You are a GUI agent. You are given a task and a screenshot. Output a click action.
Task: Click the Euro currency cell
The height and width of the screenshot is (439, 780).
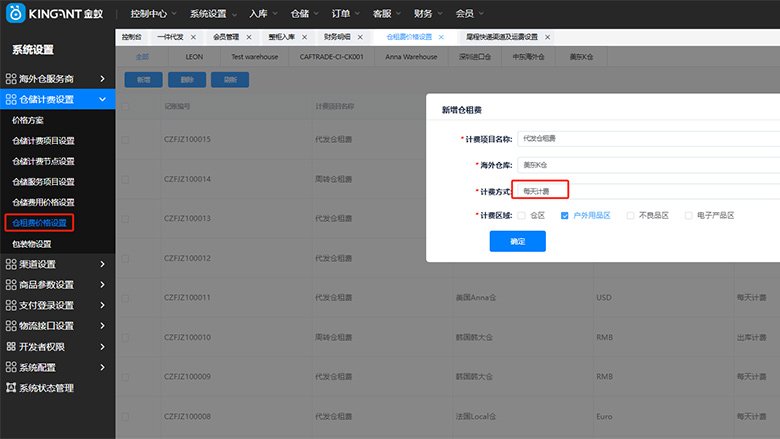pyautogui.click(x=604, y=417)
